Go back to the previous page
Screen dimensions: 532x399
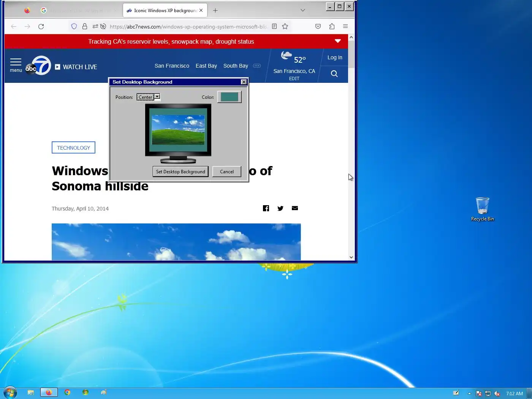tap(14, 26)
